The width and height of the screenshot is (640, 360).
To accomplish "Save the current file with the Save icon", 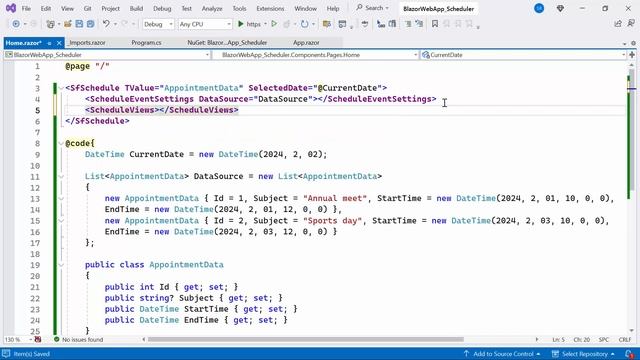I will 79,24.
